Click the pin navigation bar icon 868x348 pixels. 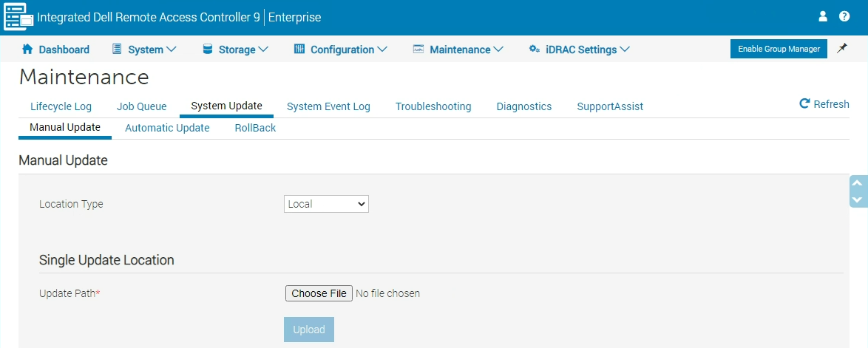(841, 49)
